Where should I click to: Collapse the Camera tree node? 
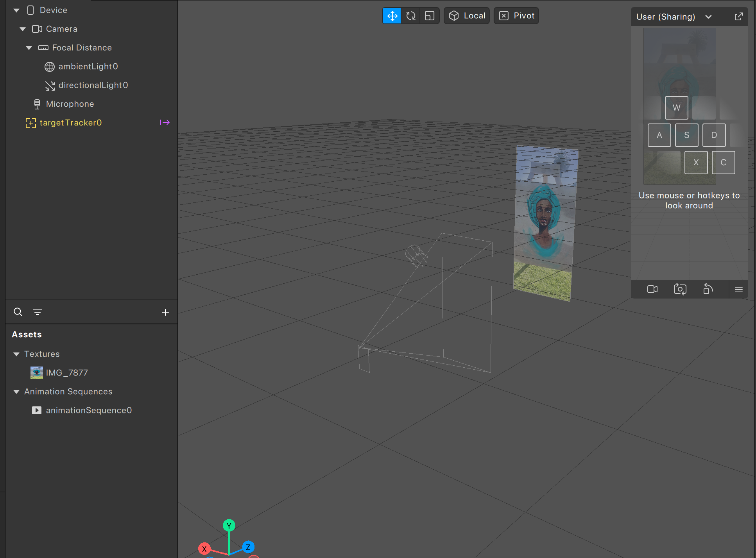23,29
